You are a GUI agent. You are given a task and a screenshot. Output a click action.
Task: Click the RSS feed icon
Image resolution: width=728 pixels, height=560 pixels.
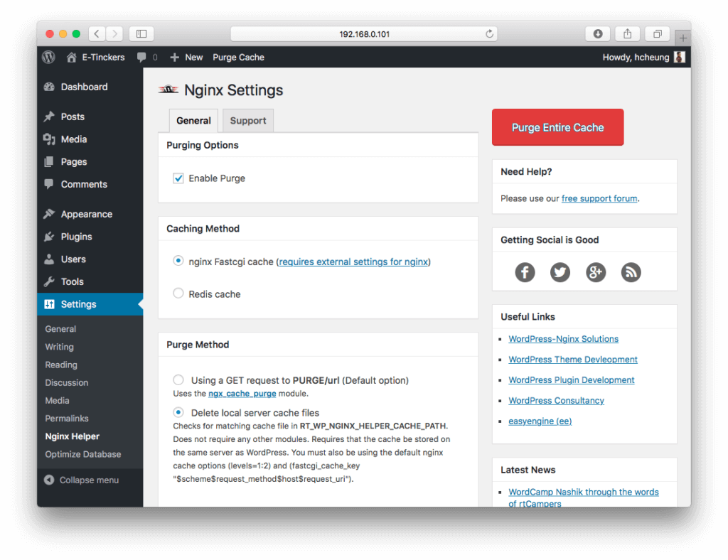(x=631, y=272)
